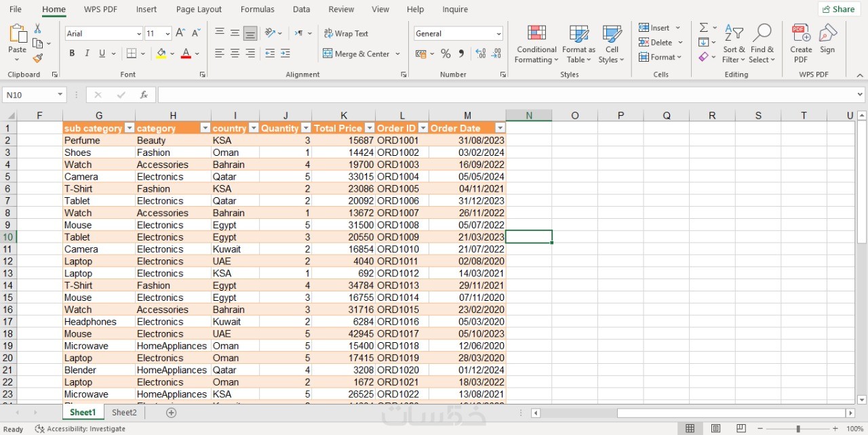Apply the Borders icon

[x=132, y=54]
